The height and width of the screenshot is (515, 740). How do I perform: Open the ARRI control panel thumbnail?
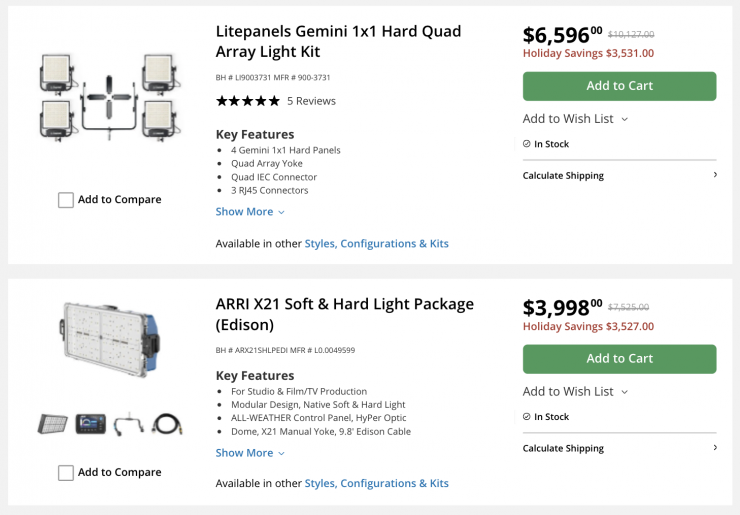[x=90, y=424]
